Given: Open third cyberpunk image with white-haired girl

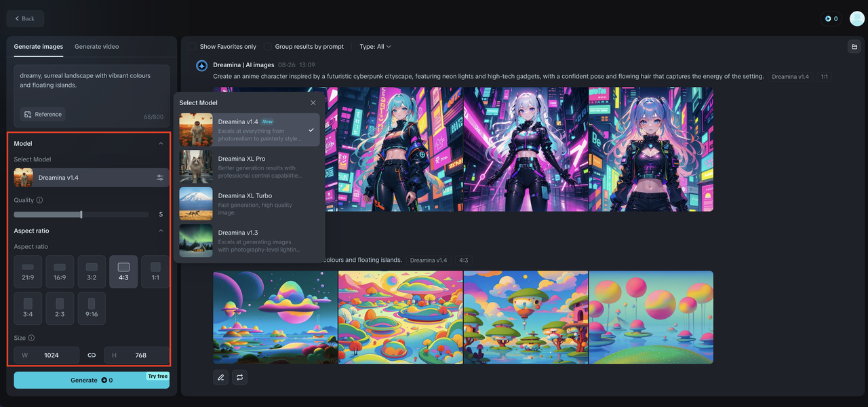Looking at the screenshot, I should pyautogui.click(x=526, y=149).
